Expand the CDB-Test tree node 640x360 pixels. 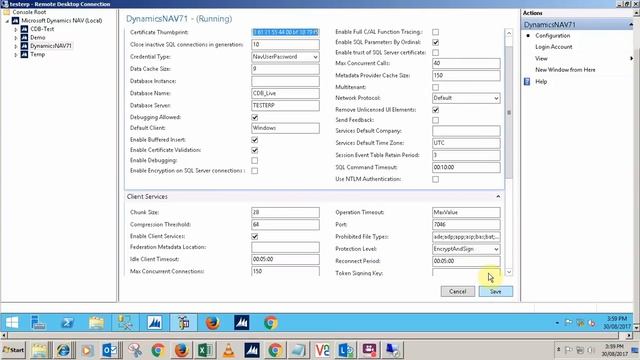click(16, 29)
